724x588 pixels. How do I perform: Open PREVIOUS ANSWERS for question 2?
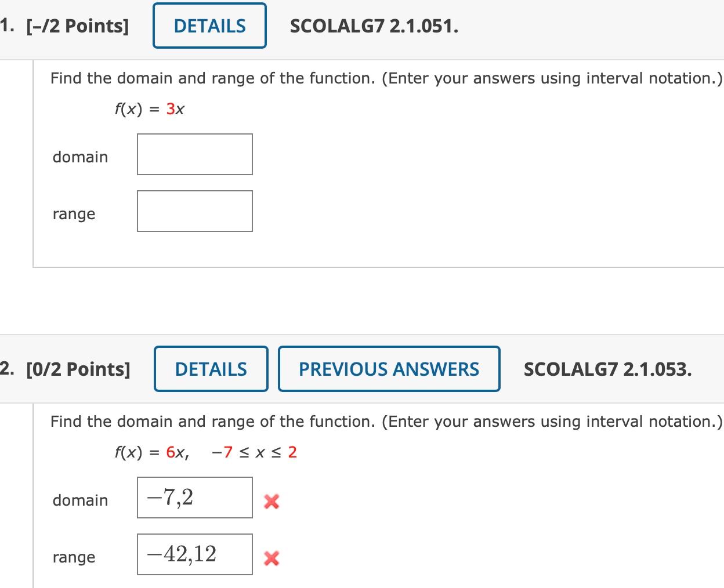coord(389,369)
